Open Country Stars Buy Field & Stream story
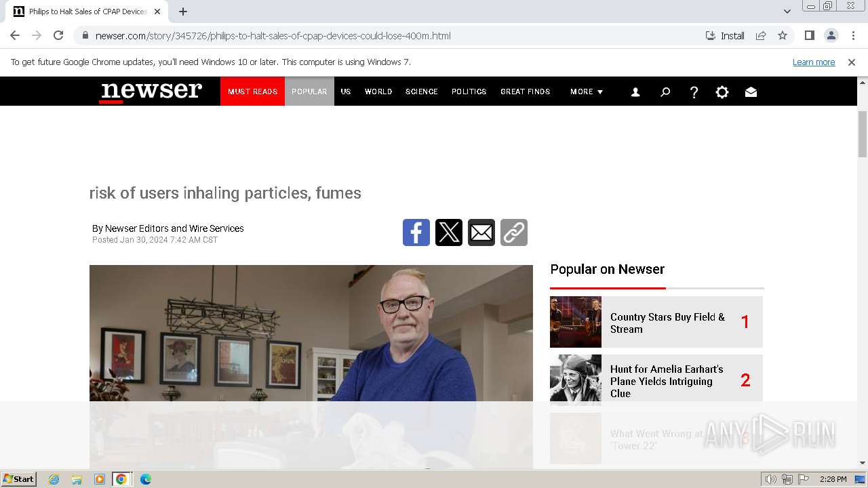 [667, 323]
